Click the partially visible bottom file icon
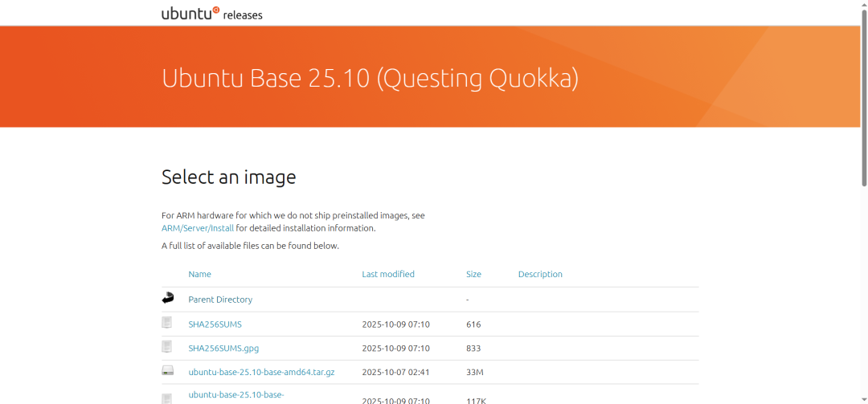Image resolution: width=868 pixels, height=404 pixels. point(167,398)
